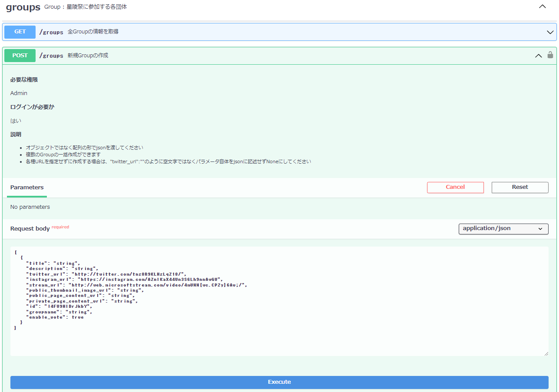Click the "description": "string" line
This screenshot has height=392, width=559.
point(62,269)
